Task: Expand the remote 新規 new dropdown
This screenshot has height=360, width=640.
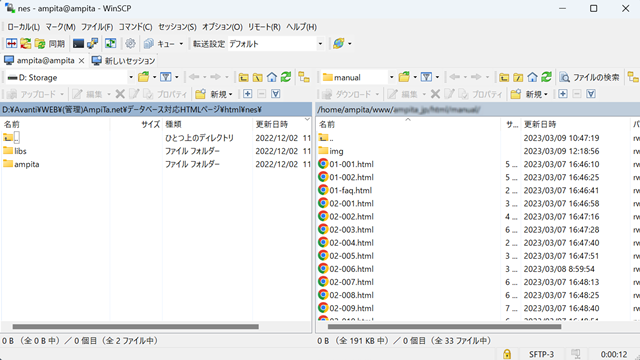Action: pos(546,94)
